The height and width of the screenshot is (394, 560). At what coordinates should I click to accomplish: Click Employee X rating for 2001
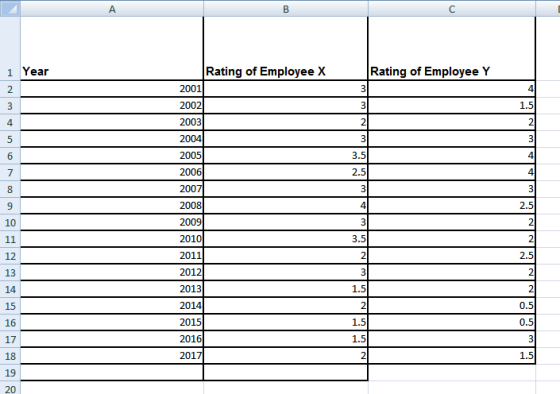286,89
